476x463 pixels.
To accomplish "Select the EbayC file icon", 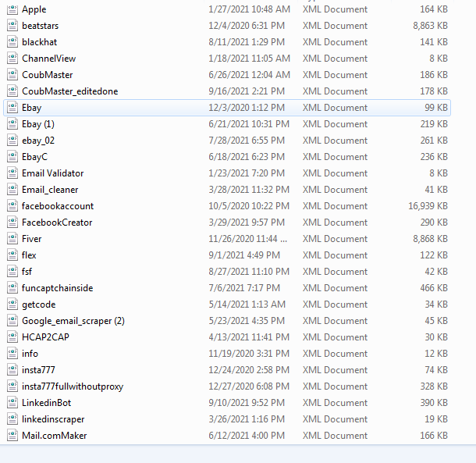I will (12, 157).
